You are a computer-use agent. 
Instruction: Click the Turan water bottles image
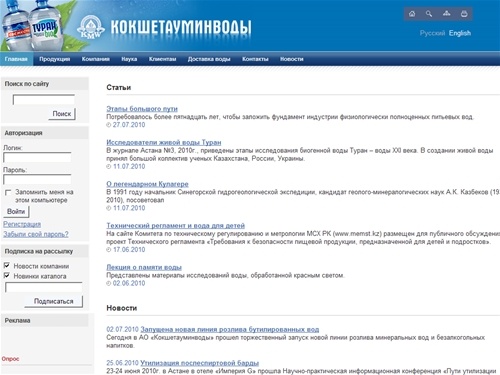pyautogui.click(x=32, y=26)
